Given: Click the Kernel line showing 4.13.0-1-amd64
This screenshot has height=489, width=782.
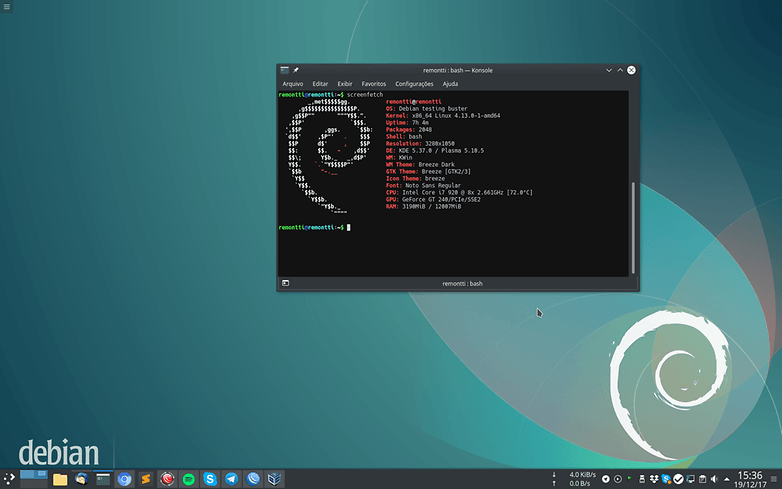Looking at the screenshot, I should coord(443,116).
